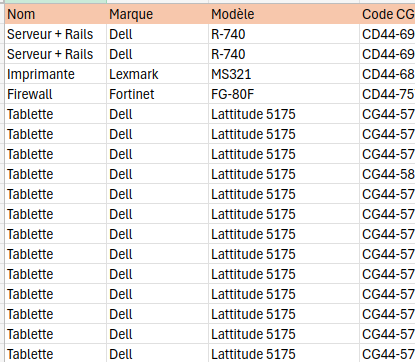Image resolution: width=415 pixels, height=362 pixels.
Task: Click the MS321 model cell
Action: point(284,74)
